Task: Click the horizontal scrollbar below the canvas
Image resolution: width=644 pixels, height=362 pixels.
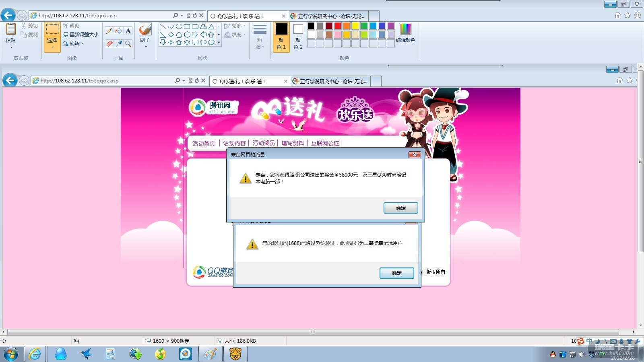Action: click(x=313, y=332)
